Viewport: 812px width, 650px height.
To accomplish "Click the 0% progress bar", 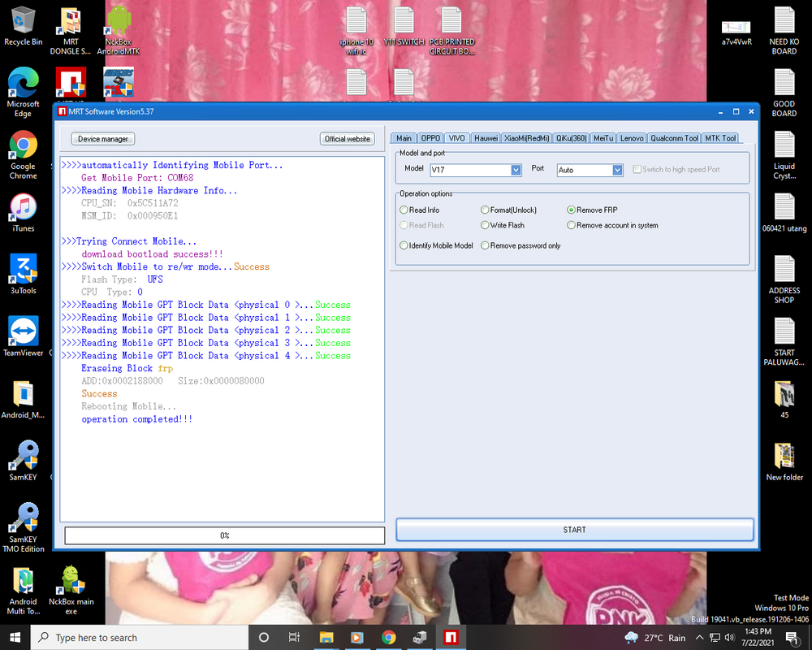I will tap(224, 535).
